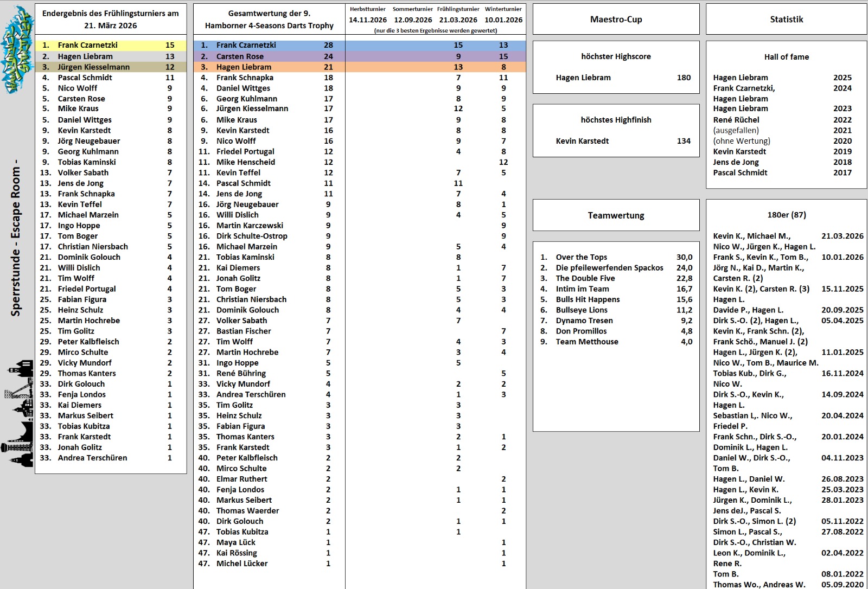868x589 pixels.
Task: Select the Over the Tops team entry
Action: pos(581,257)
